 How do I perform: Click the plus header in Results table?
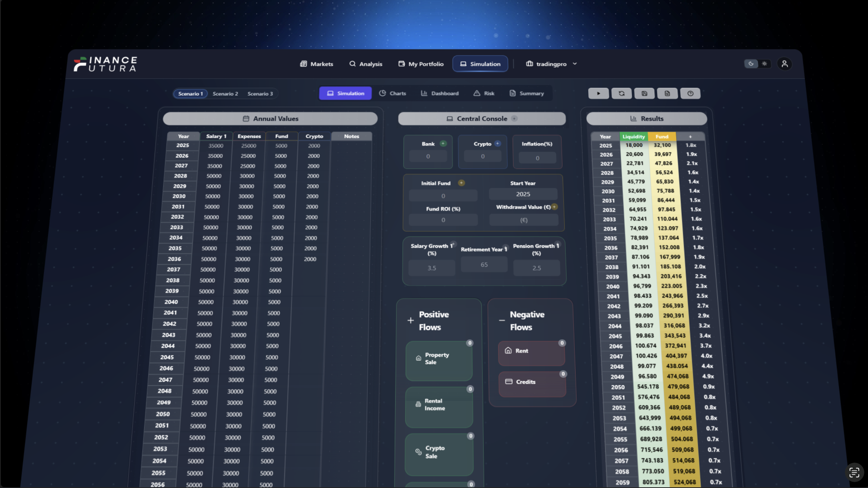[x=690, y=137]
